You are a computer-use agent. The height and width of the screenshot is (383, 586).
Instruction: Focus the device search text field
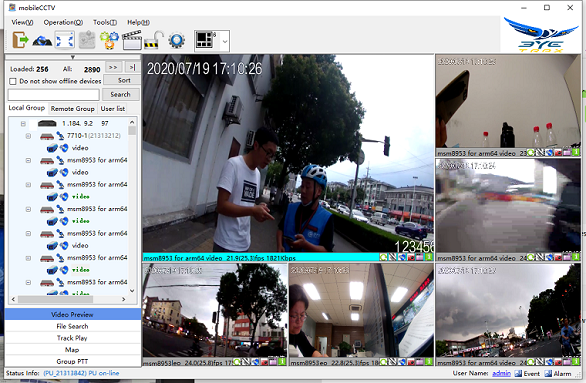tap(54, 95)
